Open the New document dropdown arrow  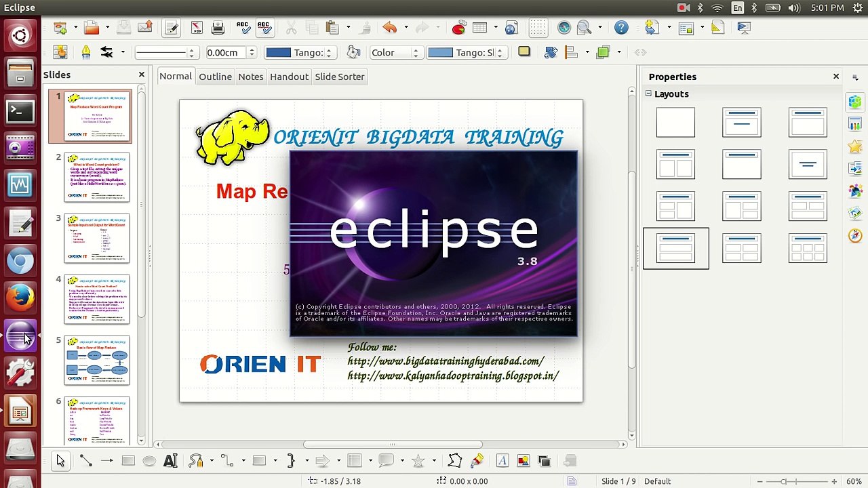coord(75,28)
